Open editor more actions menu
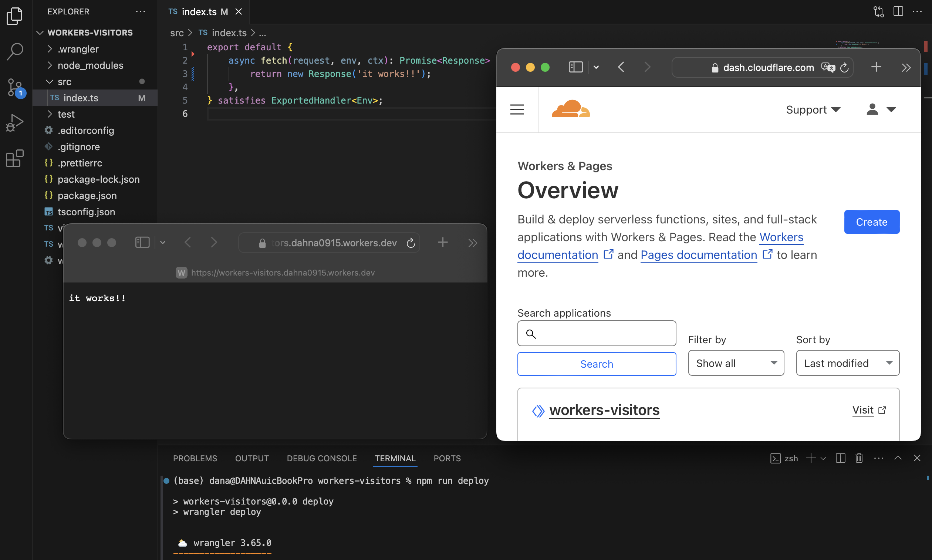Image resolution: width=932 pixels, height=560 pixels. pos(917,12)
